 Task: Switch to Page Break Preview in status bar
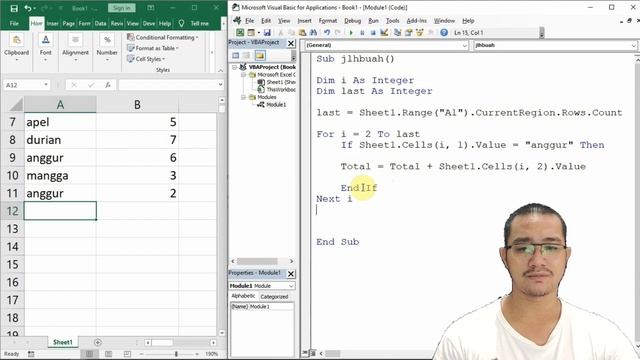127,354
